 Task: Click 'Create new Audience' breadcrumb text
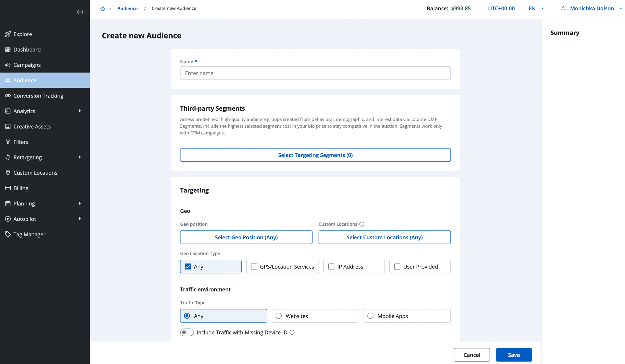tap(174, 9)
